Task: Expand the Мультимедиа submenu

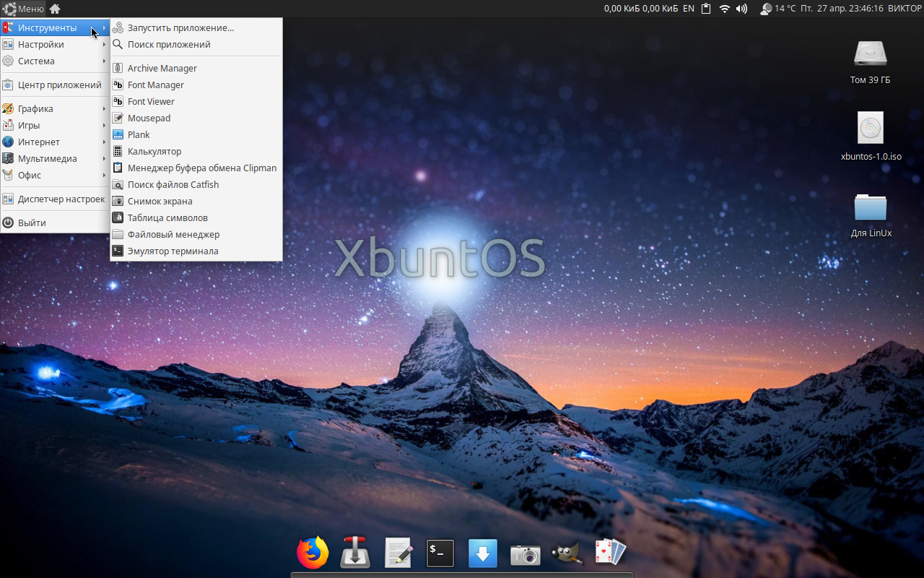Action: tap(55, 158)
